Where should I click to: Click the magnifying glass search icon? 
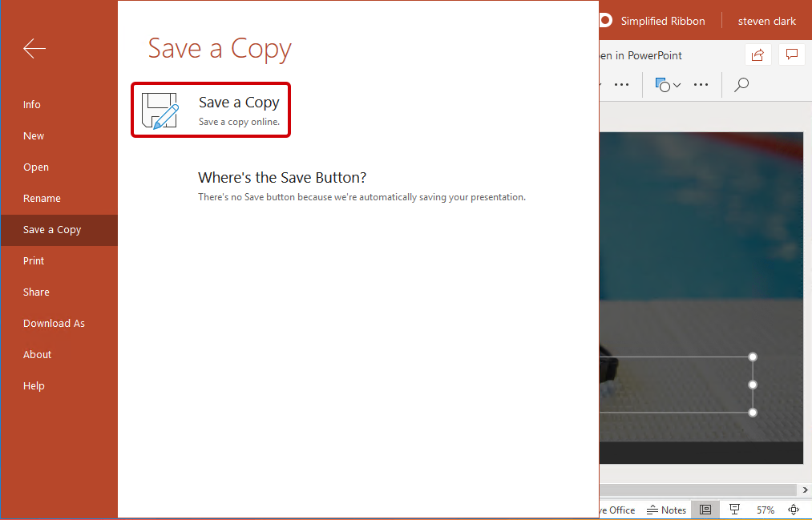(741, 84)
